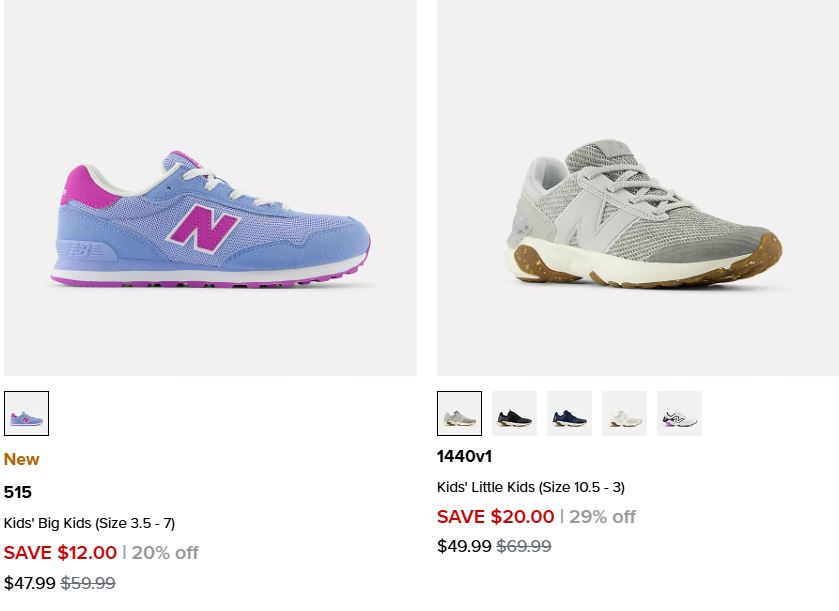Select the white 1440v1 color swatch
Viewport: 839px width, 611px height.
624,414
